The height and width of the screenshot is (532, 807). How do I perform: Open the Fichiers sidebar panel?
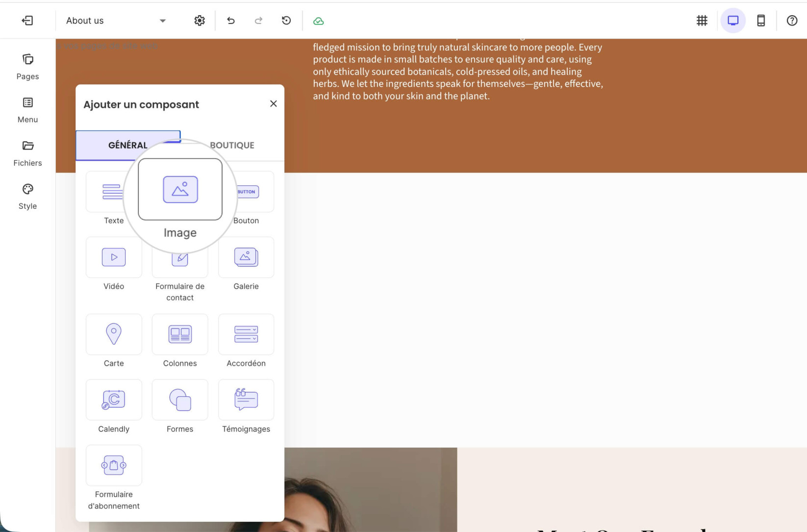pos(27,153)
